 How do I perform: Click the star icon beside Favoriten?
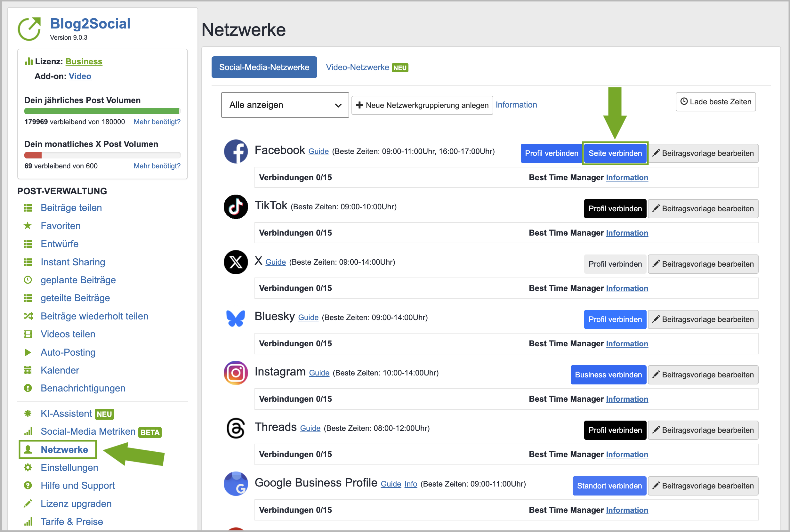[28, 226]
